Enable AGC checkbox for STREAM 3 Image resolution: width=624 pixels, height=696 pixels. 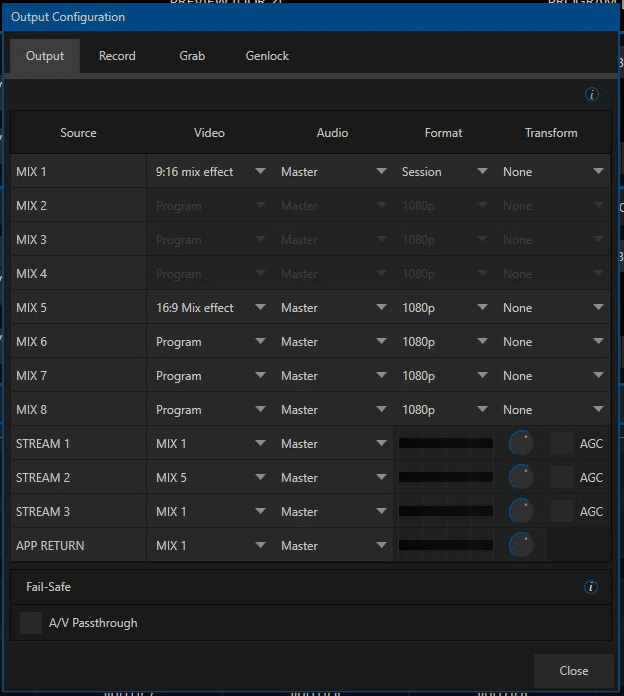click(x=562, y=512)
